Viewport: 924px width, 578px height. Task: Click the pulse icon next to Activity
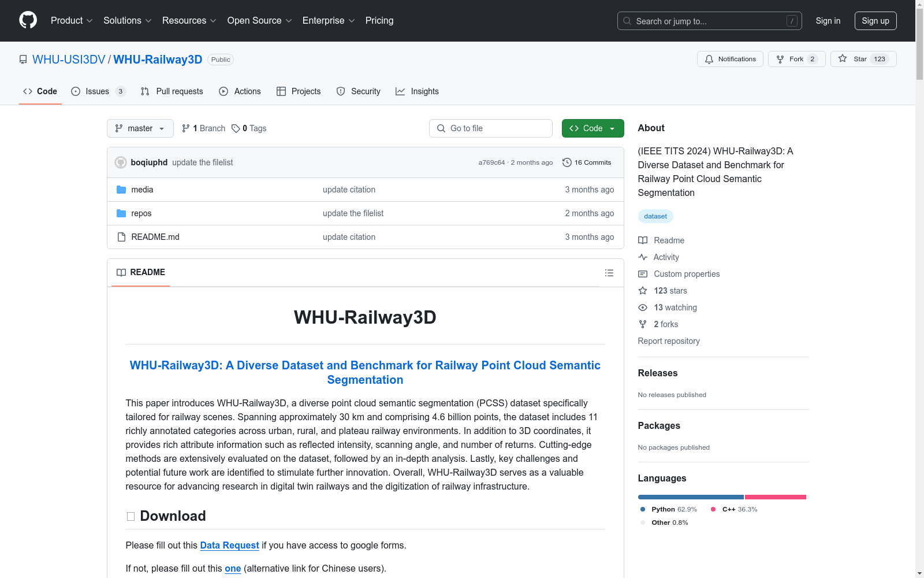(x=643, y=257)
